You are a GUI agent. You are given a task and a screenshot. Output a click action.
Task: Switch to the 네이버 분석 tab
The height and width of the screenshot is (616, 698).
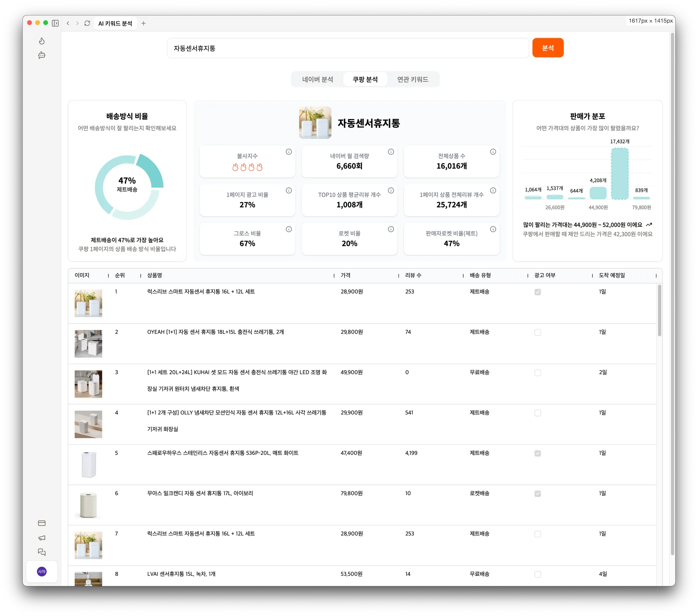pyautogui.click(x=317, y=79)
